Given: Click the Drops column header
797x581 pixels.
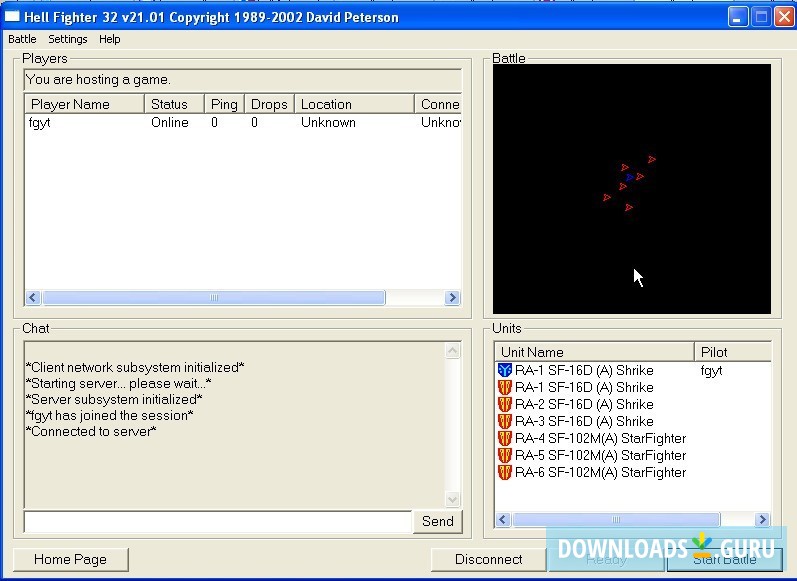Looking at the screenshot, I should pyautogui.click(x=269, y=104).
